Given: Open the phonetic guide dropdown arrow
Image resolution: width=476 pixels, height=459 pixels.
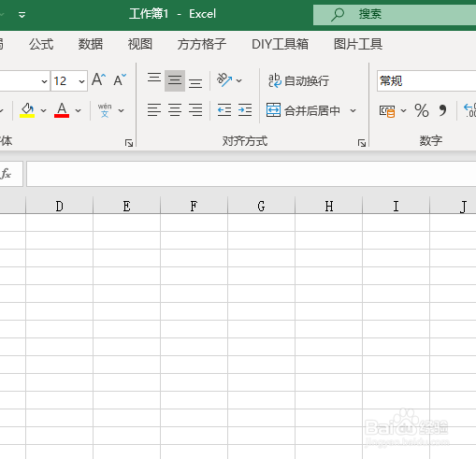Looking at the screenshot, I should coord(122,110).
